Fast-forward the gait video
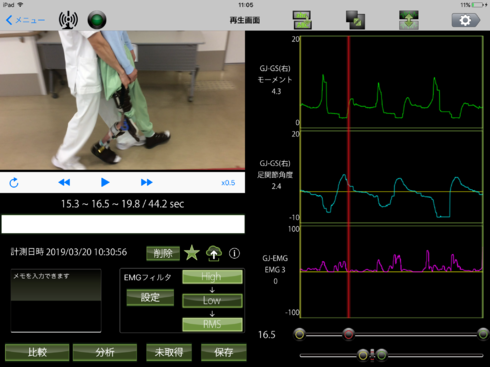This screenshot has width=490, height=367. point(147,182)
